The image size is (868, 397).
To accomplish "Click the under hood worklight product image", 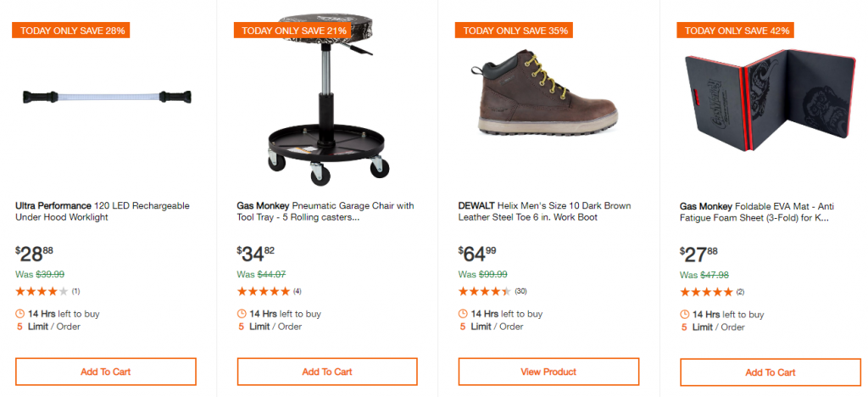I will (x=107, y=97).
